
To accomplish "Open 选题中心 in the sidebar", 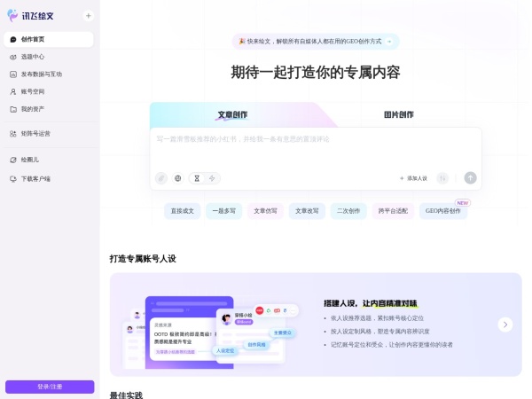I will pos(33,57).
